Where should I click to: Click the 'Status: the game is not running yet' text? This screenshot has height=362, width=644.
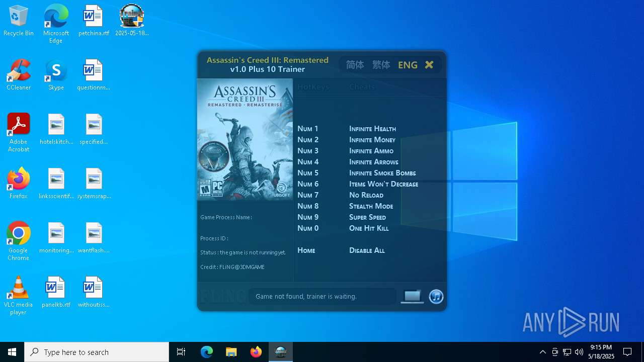coord(243,252)
